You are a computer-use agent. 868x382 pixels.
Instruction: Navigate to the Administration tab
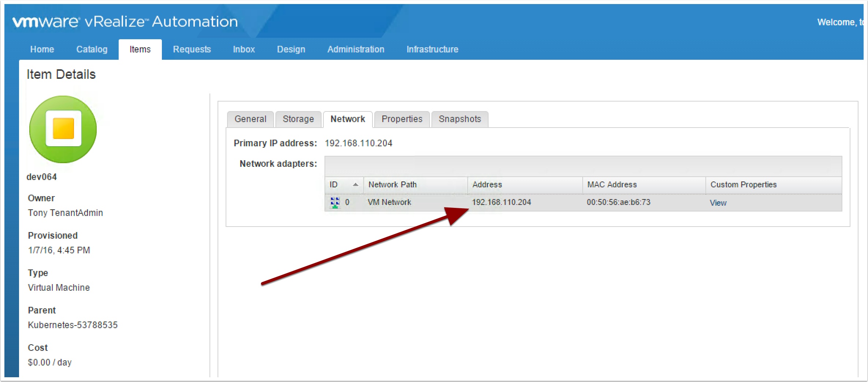[x=356, y=49]
